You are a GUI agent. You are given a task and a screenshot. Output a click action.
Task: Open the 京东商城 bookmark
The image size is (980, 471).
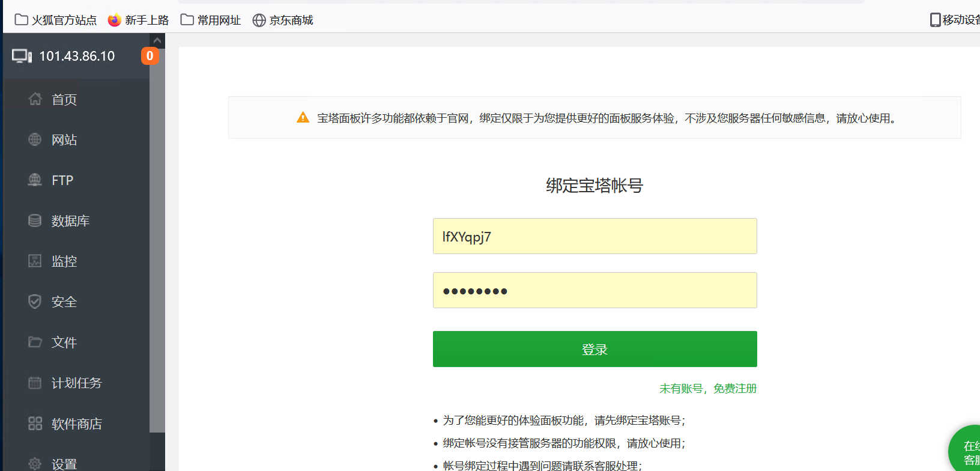[283, 20]
